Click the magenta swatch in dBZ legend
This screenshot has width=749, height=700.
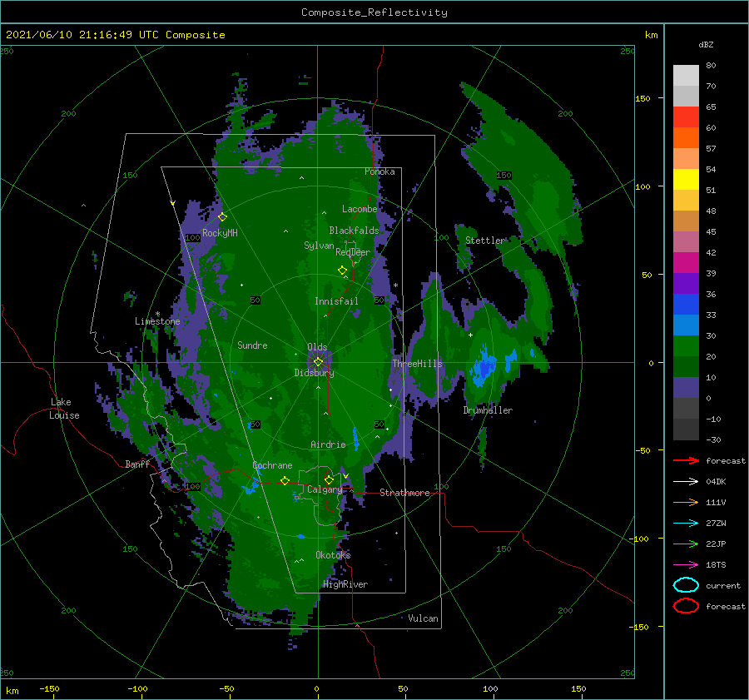click(x=686, y=262)
